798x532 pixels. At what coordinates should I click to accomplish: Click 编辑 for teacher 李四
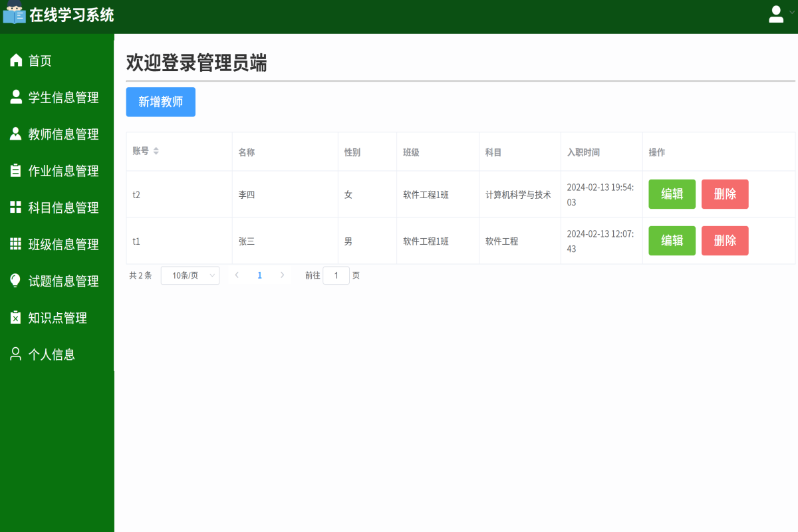(672, 194)
